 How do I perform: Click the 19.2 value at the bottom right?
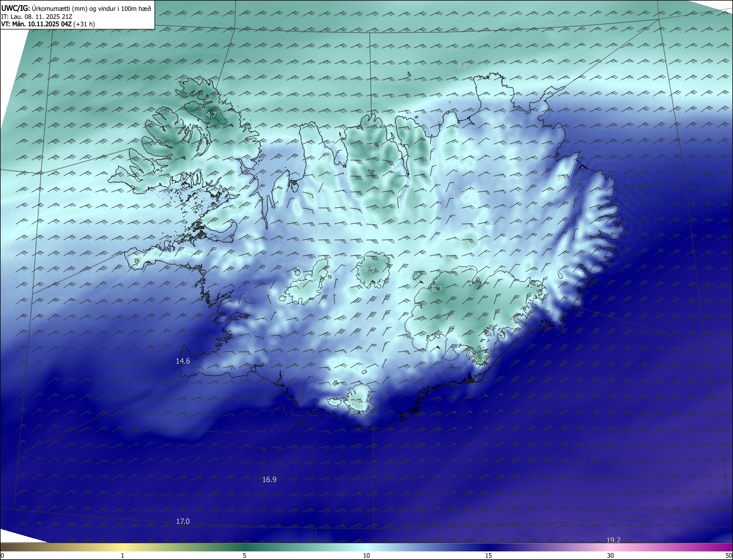point(613,541)
